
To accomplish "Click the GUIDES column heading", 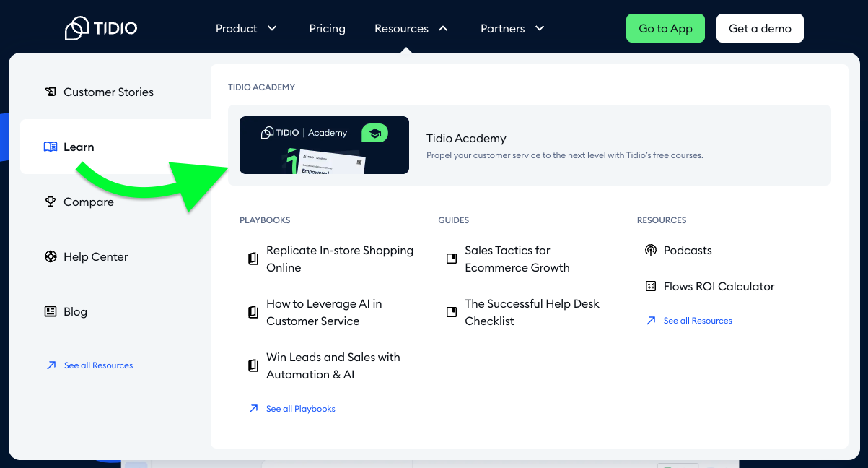I will [454, 220].
